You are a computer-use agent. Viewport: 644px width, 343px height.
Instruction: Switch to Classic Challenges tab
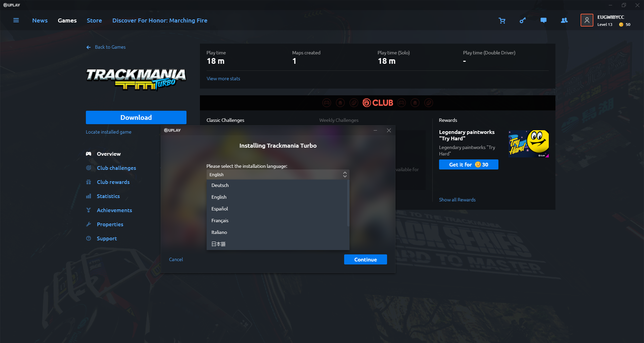[x=225, y=120]
